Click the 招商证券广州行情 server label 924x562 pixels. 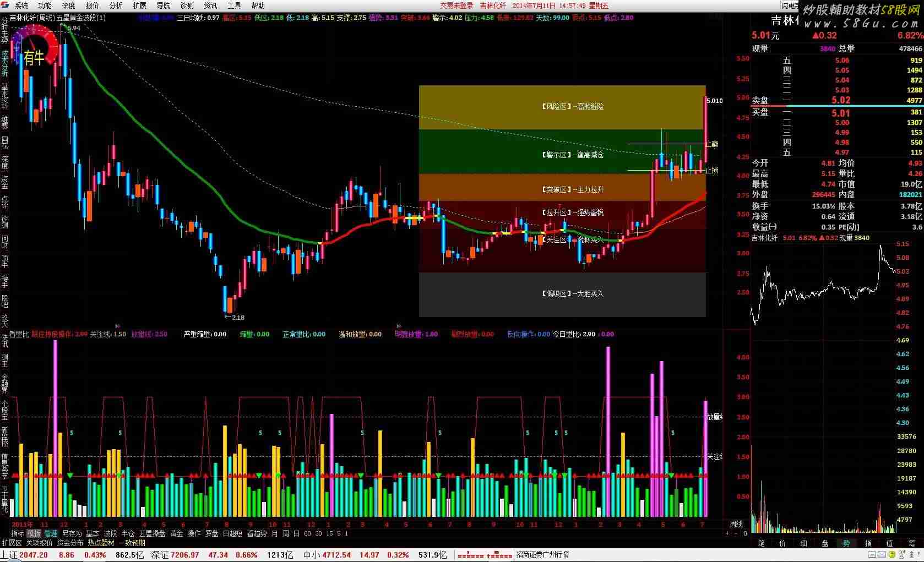(542, 555)
